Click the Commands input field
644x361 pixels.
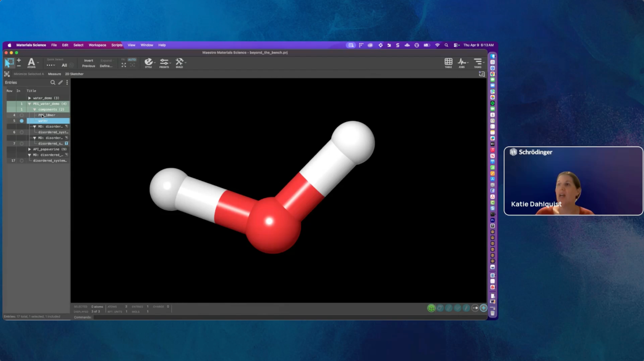(x=252, y=317)
